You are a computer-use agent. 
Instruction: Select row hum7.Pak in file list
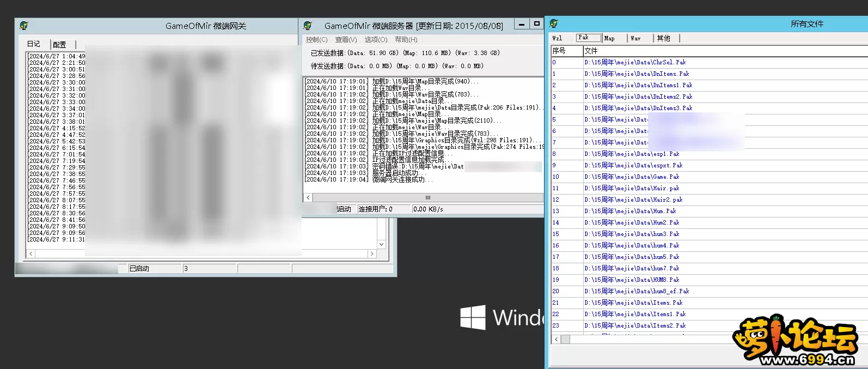pyautogui.click(x=710, y=268)
